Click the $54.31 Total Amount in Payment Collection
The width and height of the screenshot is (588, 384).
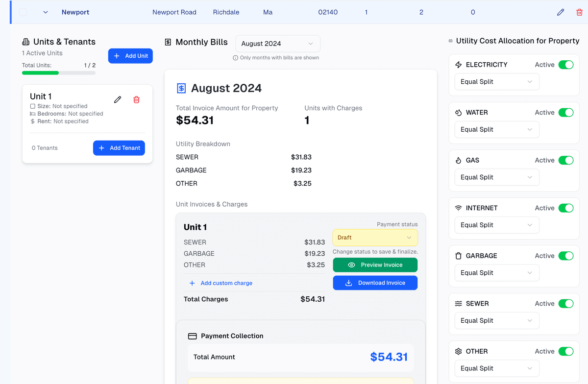coord(389,357)
